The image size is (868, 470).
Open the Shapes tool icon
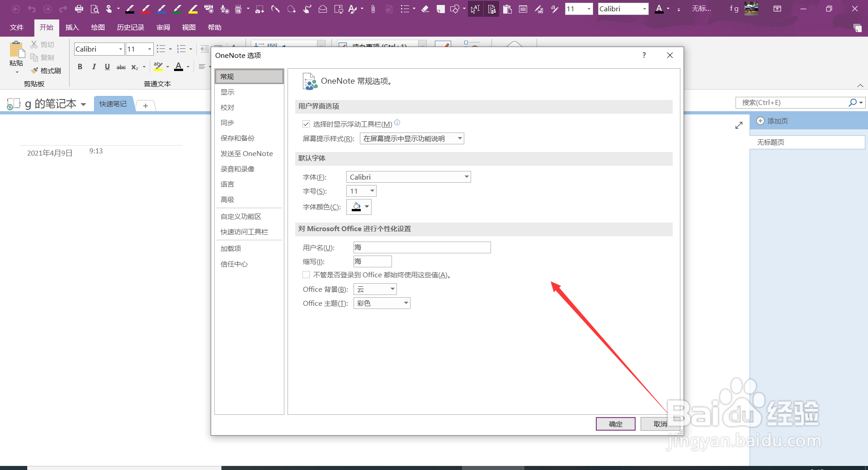(455, 9)
